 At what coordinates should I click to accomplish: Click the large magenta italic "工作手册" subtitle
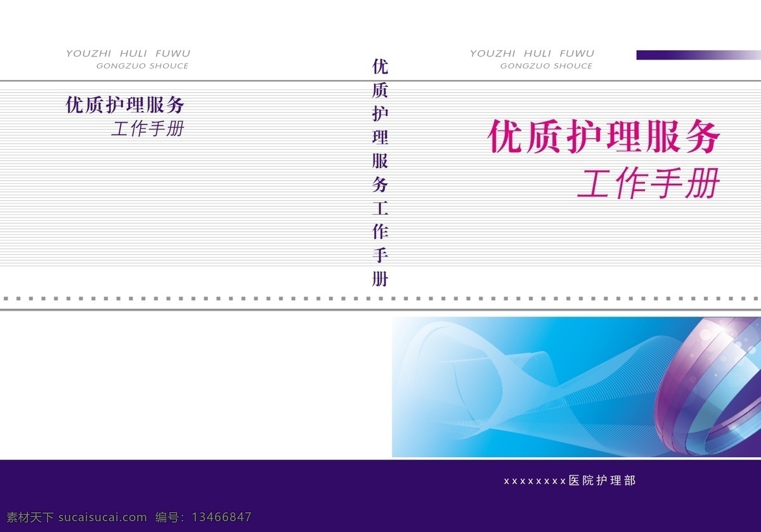pyautogui.click(x=648, y=184)
